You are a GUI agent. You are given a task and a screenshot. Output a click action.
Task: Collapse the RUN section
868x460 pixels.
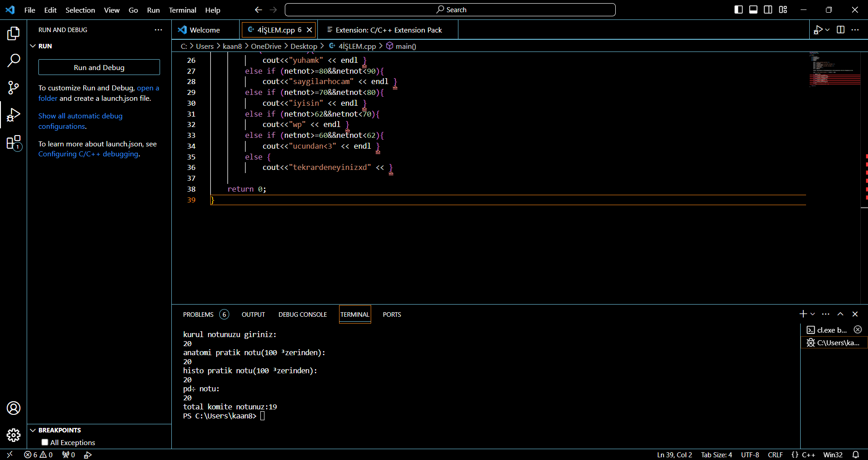tap(33, 46)
